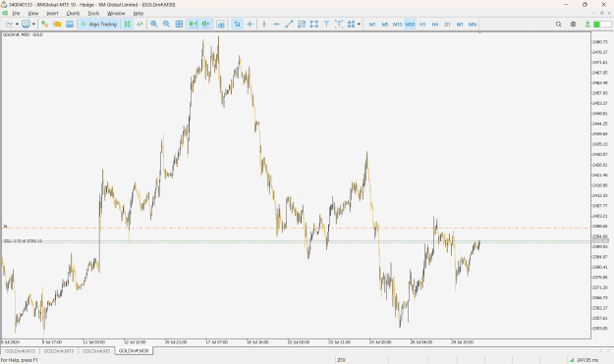This screenshot has height=364, width=614.
Task: Open the Tools menu
Action: 93,14
